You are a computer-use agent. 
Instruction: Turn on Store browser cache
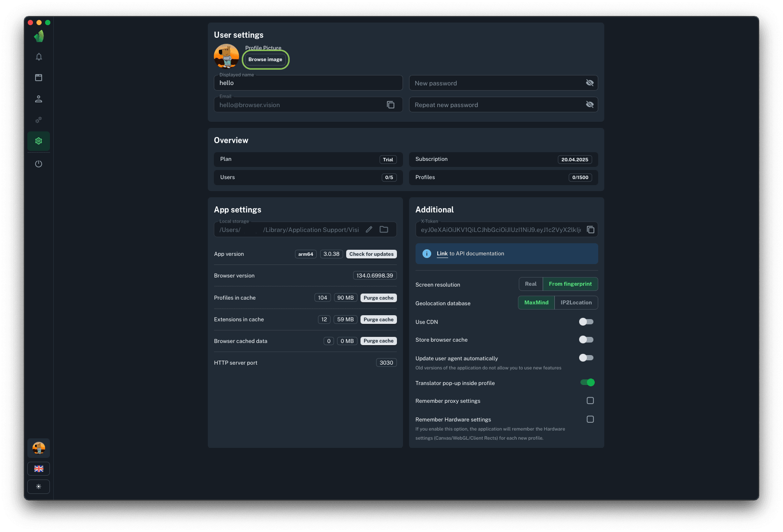pyautogui.click(x=586, y=339)
